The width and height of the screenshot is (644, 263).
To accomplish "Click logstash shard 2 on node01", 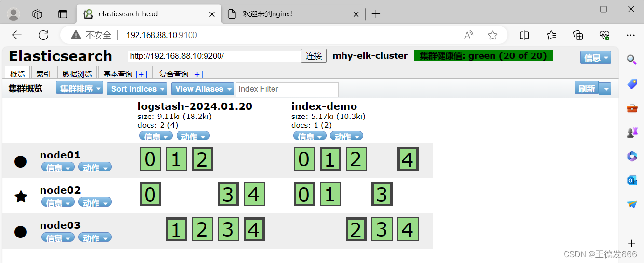I will click(203, 159).
